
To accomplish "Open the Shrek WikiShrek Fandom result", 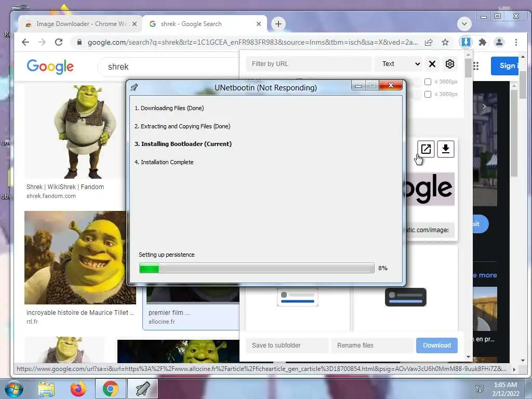I will point(65,187).
